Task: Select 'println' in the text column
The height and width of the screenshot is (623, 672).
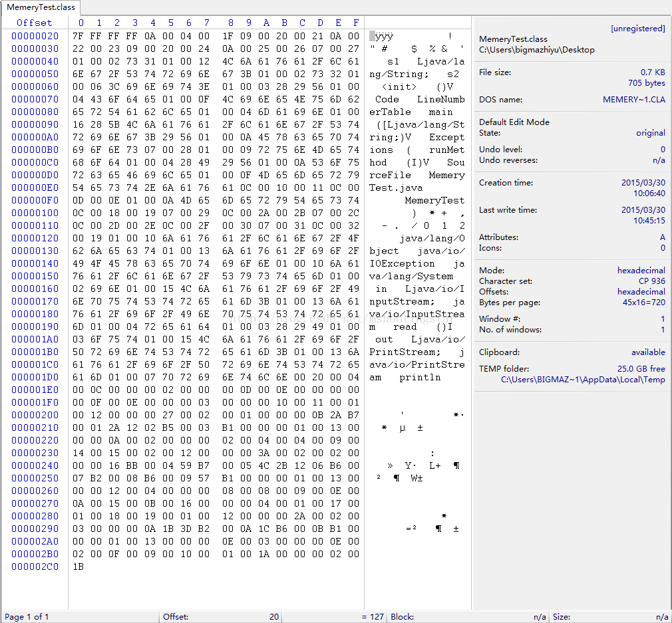Action: click(420, 377)
